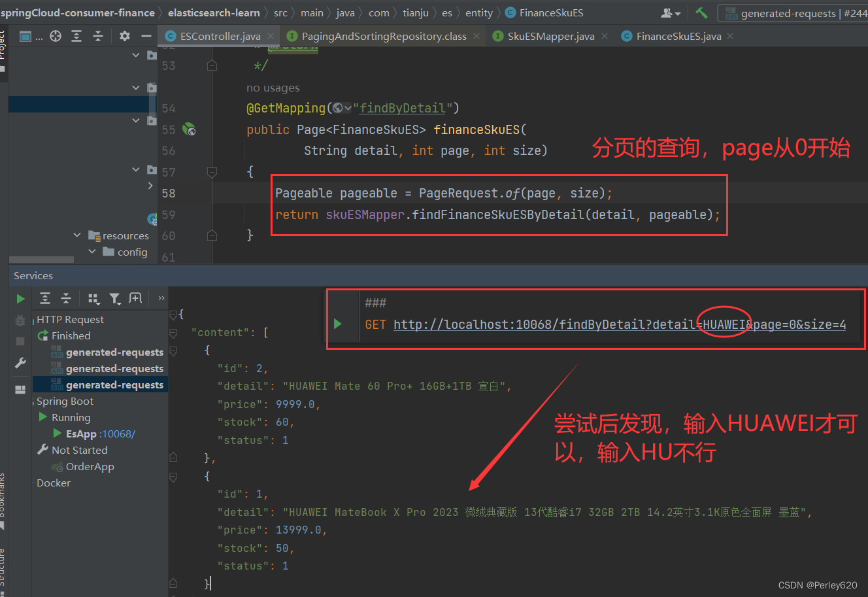
Task: Select the Spring Boot node
Action: point(65,401)
